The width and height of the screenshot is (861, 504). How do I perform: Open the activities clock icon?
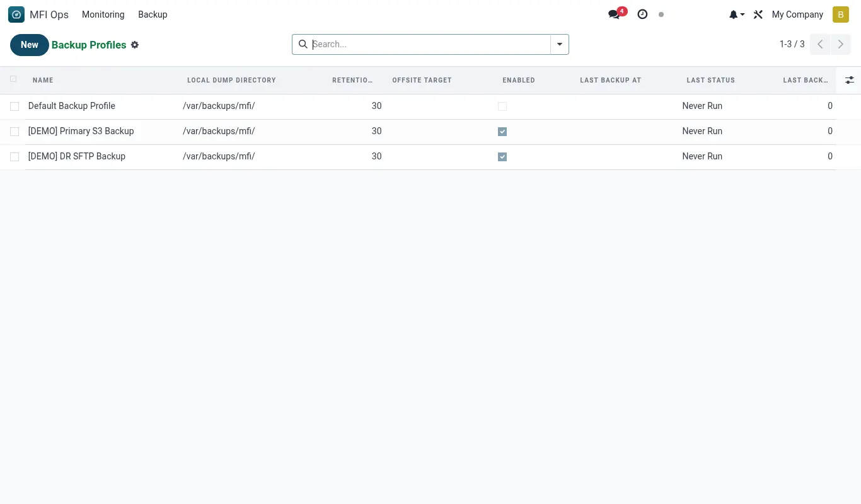tap(642, 14)
